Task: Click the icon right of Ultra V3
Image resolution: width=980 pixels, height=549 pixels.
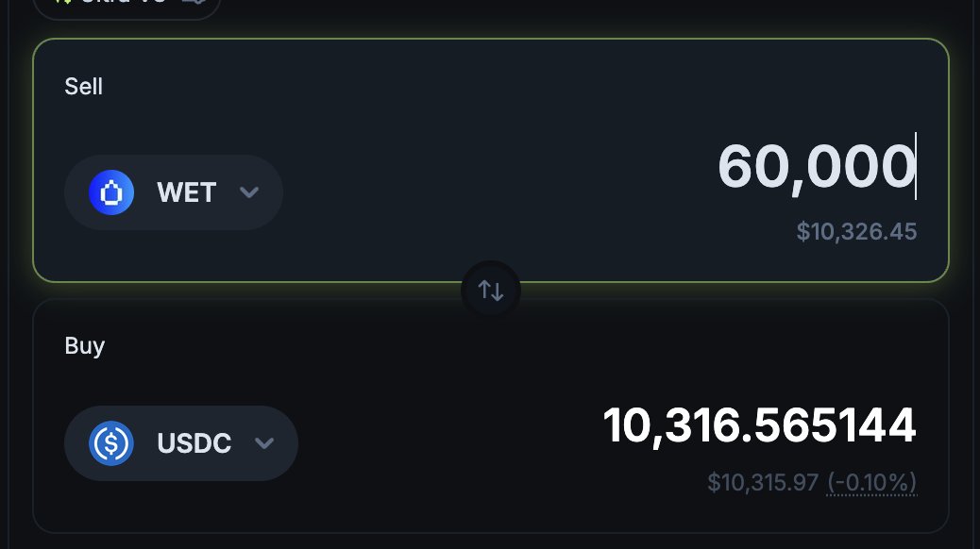Action: (194, 3)
